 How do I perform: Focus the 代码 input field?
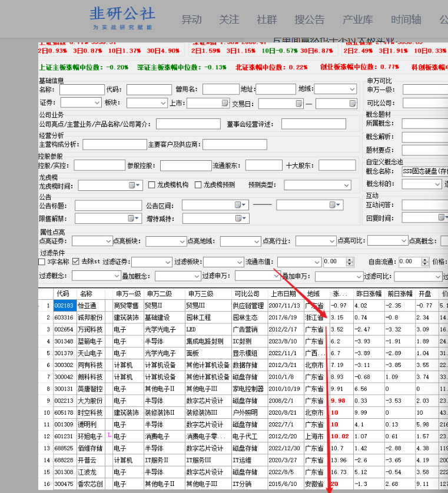[149, 90]
